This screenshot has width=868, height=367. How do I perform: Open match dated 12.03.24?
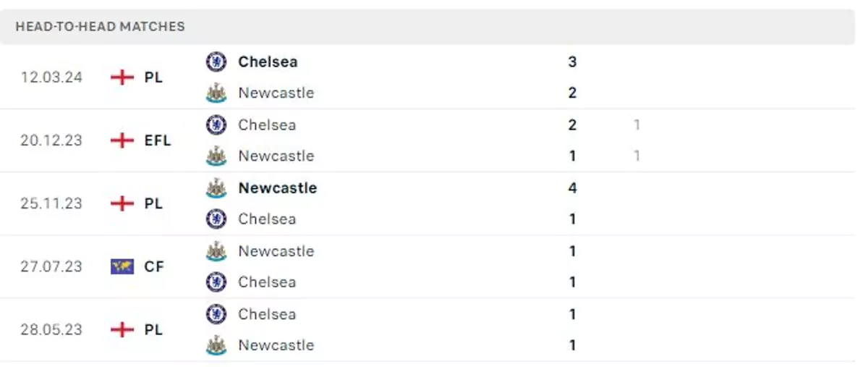pyautogui.click(x=51, y=77)
